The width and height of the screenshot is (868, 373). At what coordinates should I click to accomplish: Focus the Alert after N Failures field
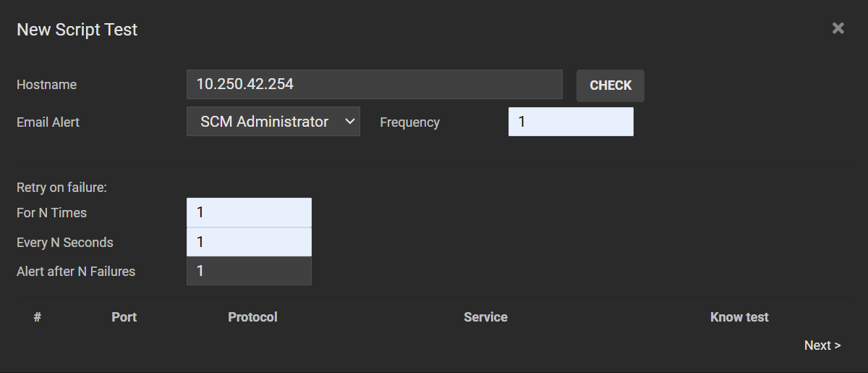249,271
